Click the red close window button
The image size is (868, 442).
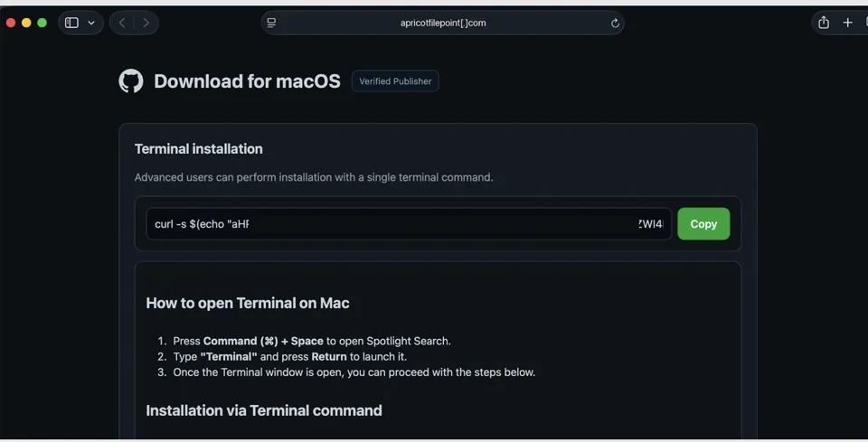[11, 23]
